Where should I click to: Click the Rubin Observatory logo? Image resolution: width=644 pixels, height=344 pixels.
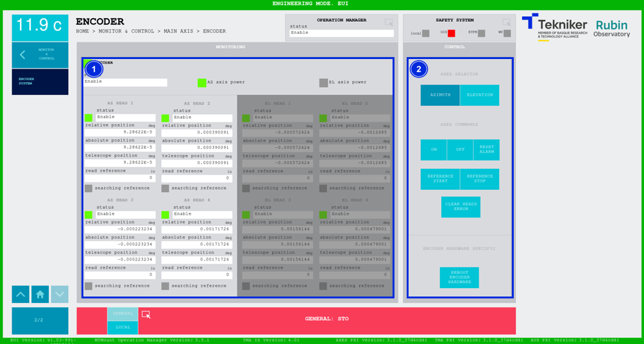611,29
